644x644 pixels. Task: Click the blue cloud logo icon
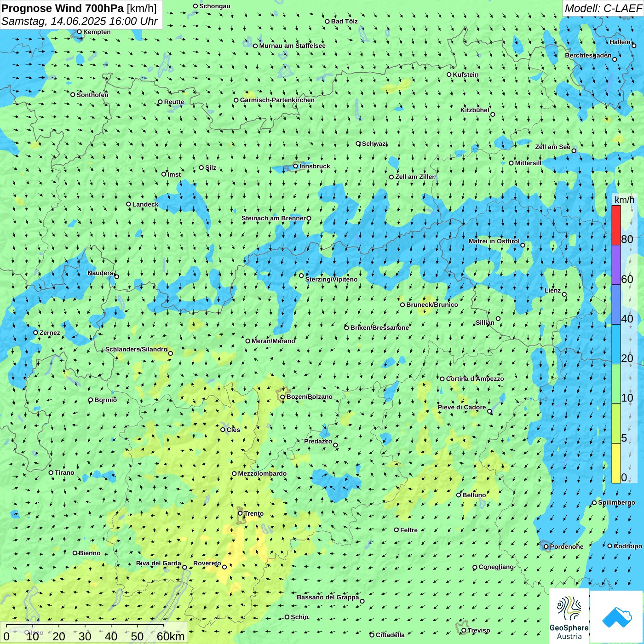[617, 617]
